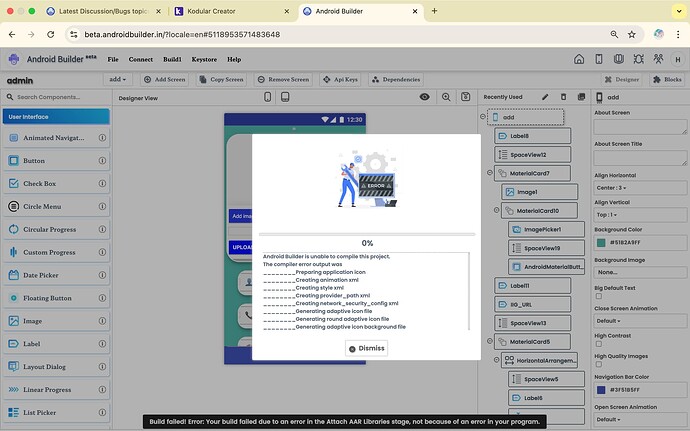Open the File menu
Screen dimensions: 690x431
coord(113,59)
